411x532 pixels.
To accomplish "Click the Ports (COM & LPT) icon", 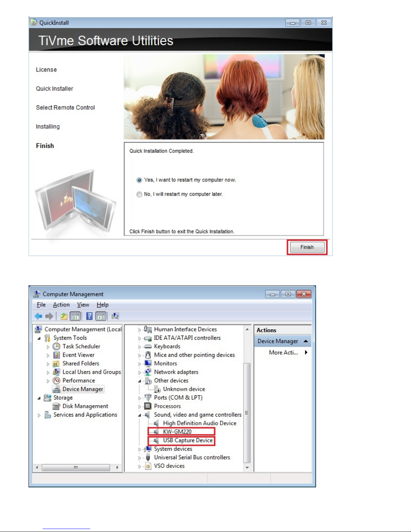I will tap(148, 398).
